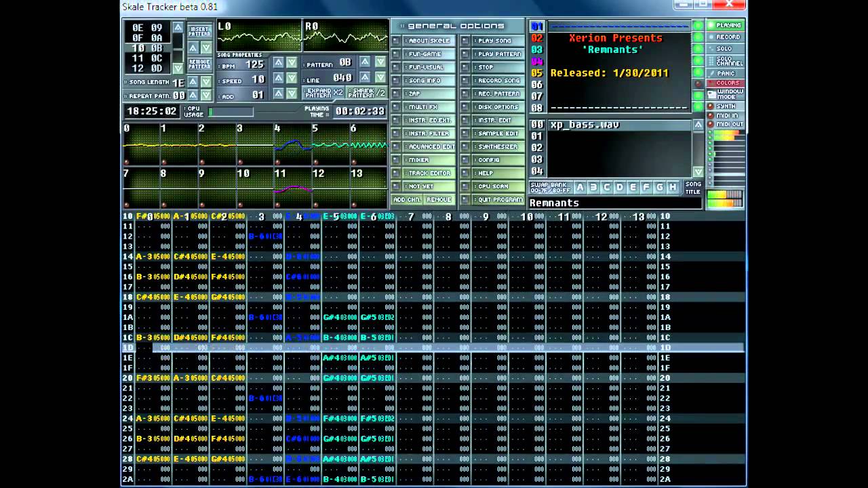
Task: Toggle the green LED beside instrument 03
Action: click(697, 49)
